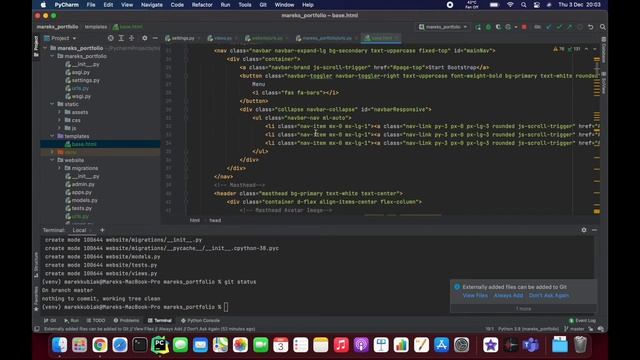Screen dimensions: 640x360
Task: Hide the Project panel with minus icon
Action: tap(155, 38)
